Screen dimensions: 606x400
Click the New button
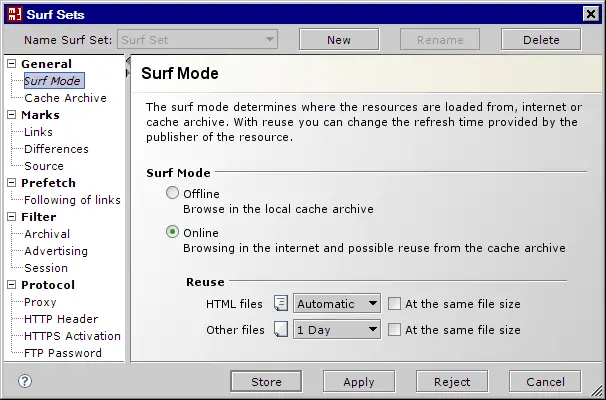click(339, 39)
